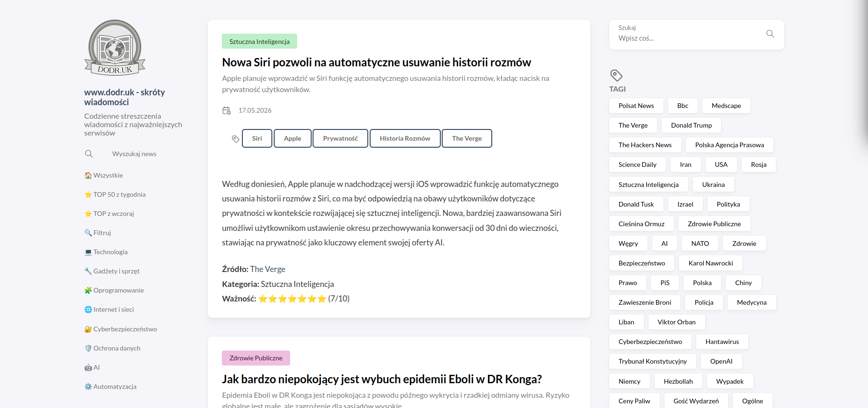Screen dimensions: 868x408
Task: Click The Verge in the TAGI list
Action: pyautogui.click(x=633, y=125)
